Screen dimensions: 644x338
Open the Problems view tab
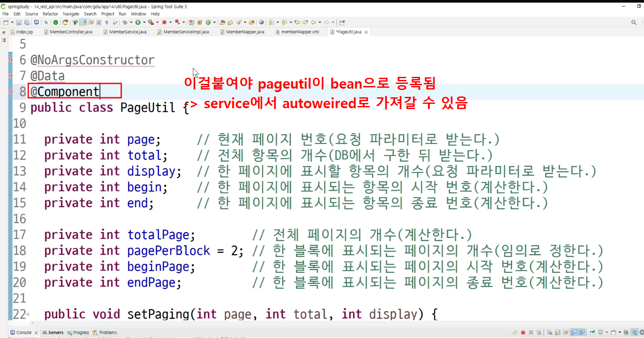tap(105, 332)
